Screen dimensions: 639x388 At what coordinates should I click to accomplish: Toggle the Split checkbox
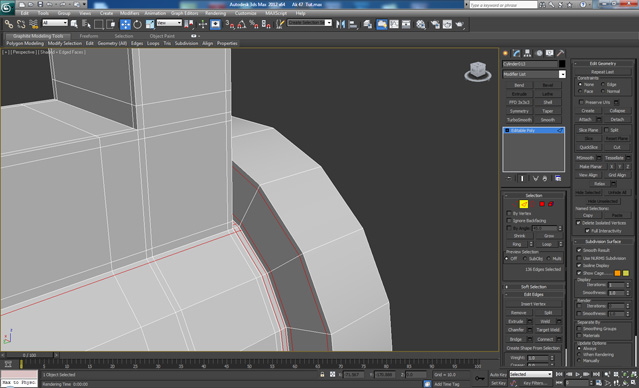(606, 130)
